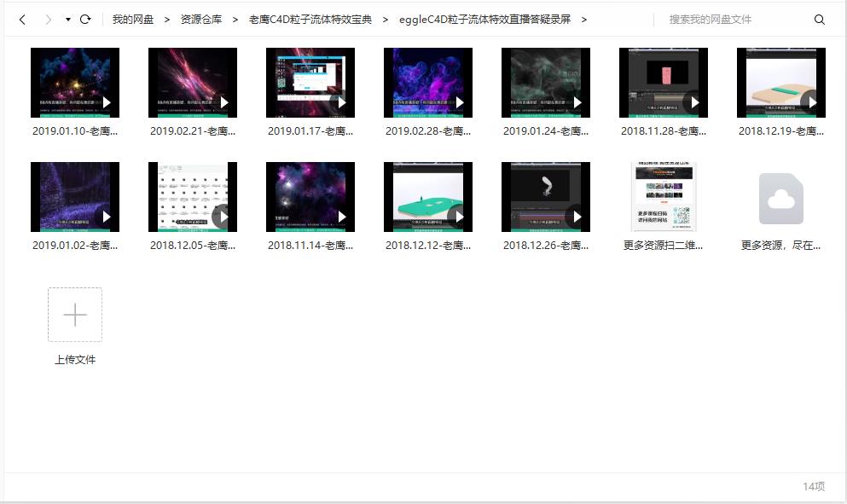Go to 我的网盘 in breadcrumb
This screenshot has height=504, width=847.
133,20
